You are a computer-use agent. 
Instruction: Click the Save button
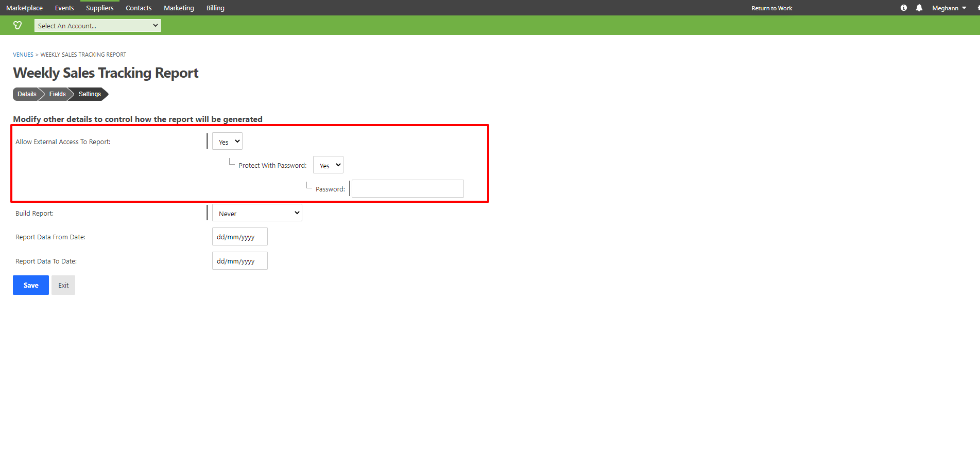coord(31,285)
